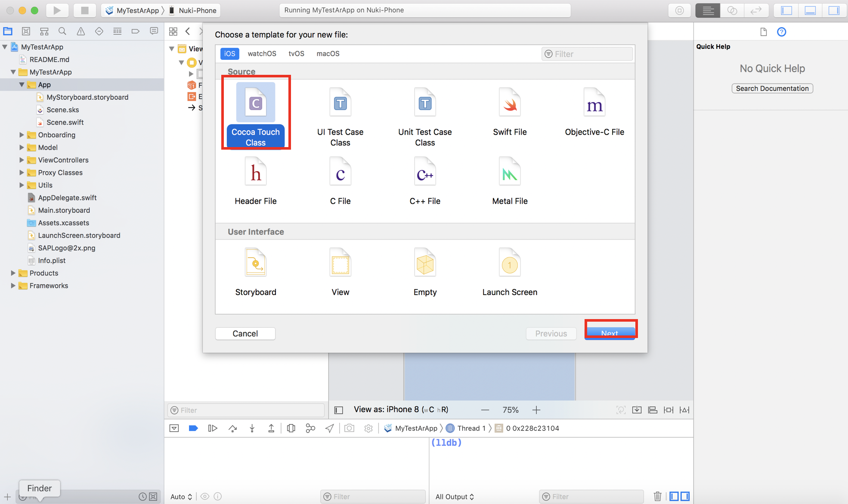The image size is (848, 504).
Task: Select the Launch Screen template
Action: [510, 263]
